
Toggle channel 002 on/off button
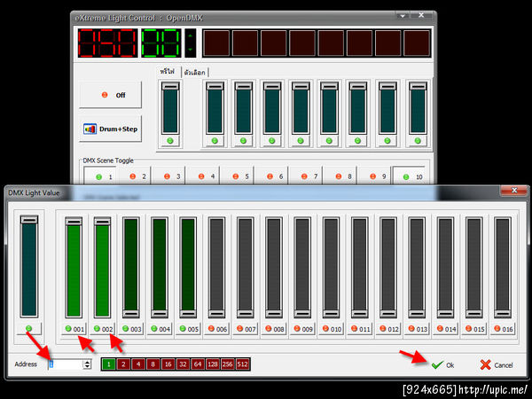pyautogui.click(x=103, y=329)
